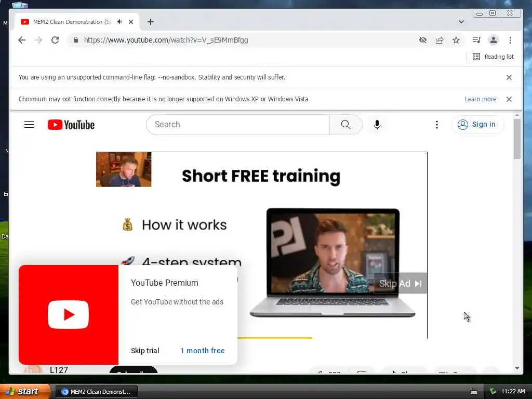Click the URL address bar
Image resolution: width=532 pixels, height=399 pixels.
[244, 40]
